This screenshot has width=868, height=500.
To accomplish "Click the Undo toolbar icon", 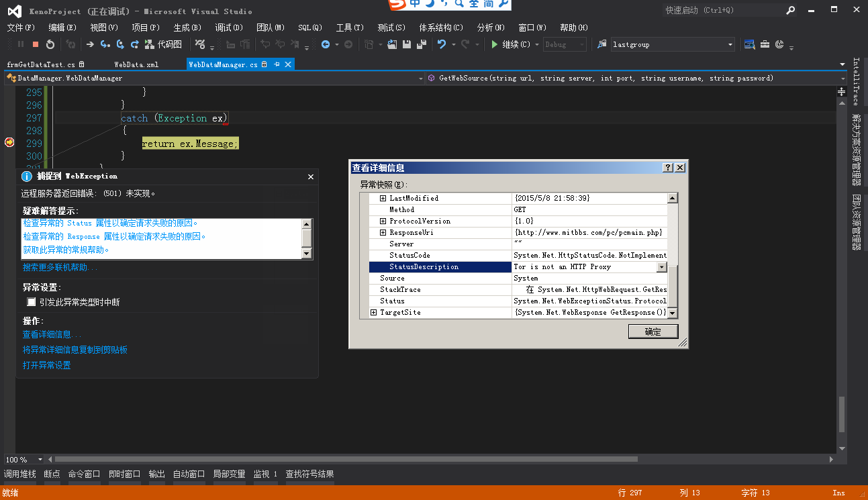I will (x=441, y=44).
